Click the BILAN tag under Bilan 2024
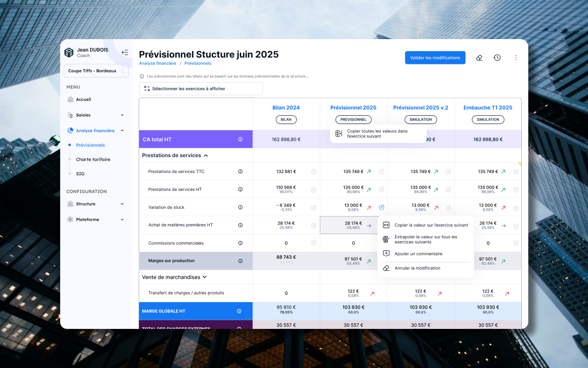 pyautogui.click(x=286, y=120)
